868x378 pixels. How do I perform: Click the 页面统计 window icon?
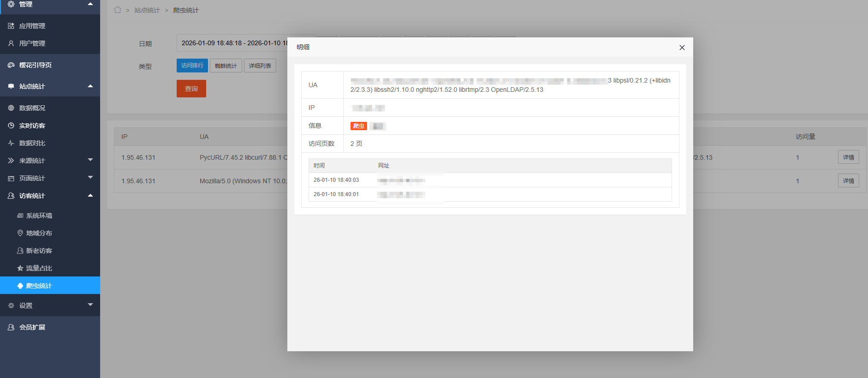(11, 178)
